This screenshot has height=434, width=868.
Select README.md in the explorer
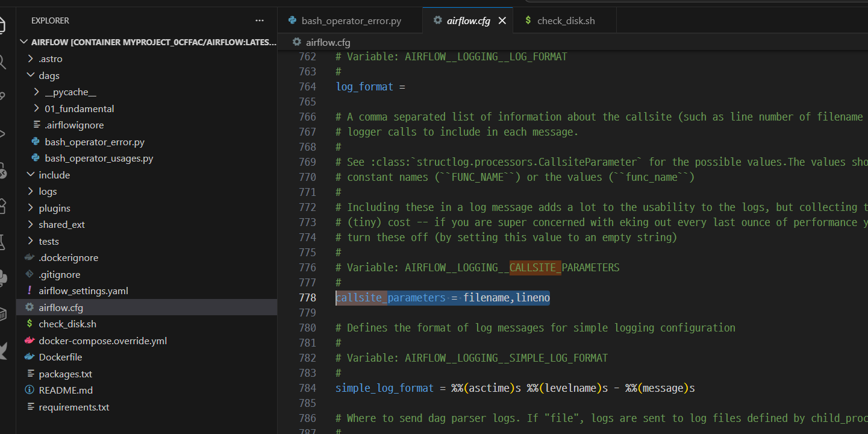coord(66,390)
